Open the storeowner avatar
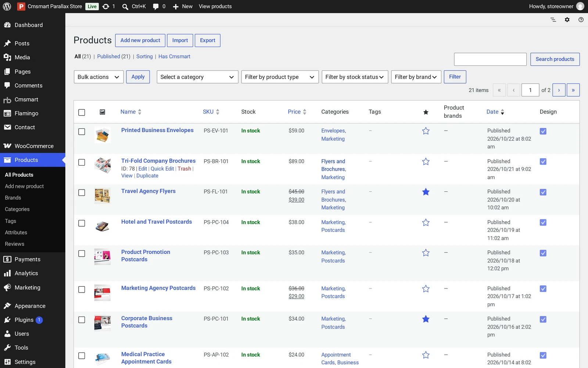Image resolution: width=588 pixels, height=368 pixels. tap(580, 6)
